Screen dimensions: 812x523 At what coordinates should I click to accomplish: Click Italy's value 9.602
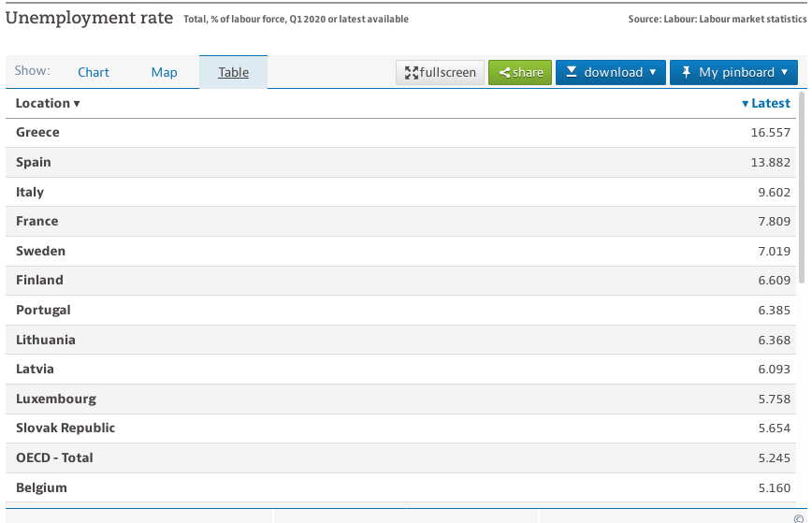[x=775, y=193]
